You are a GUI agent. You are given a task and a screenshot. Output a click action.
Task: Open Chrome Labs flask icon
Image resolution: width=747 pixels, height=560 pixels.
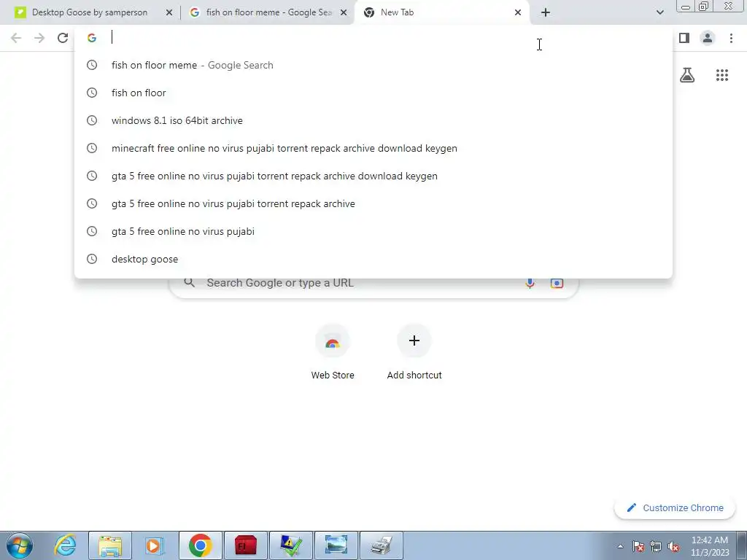pos(687,75)
